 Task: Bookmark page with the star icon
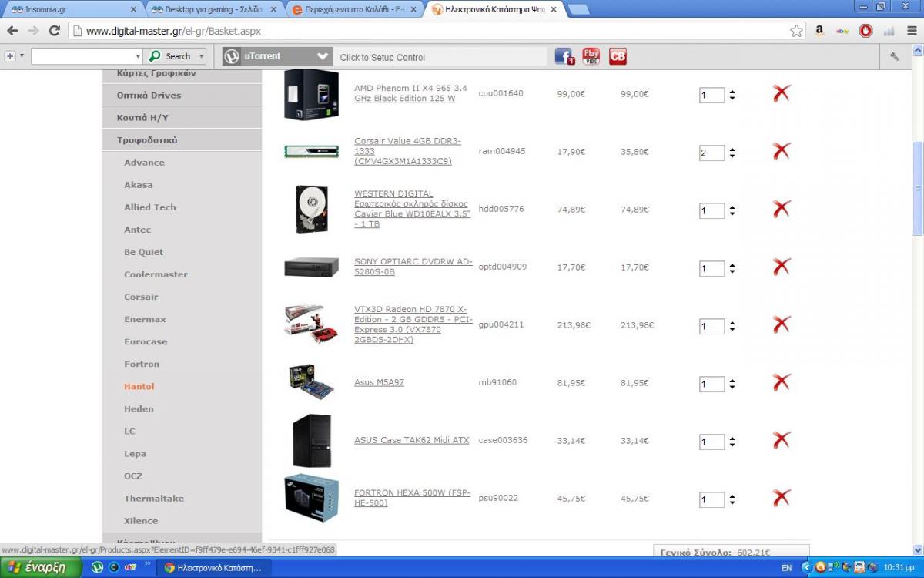(796, 31)
